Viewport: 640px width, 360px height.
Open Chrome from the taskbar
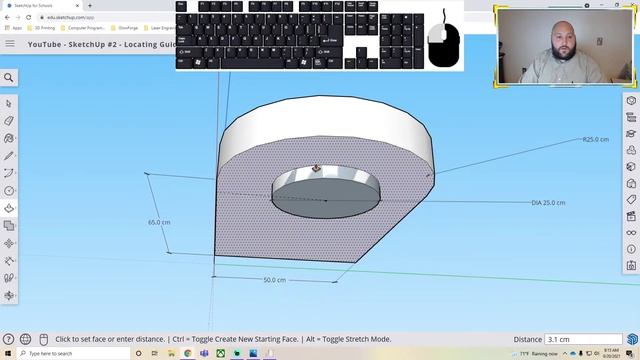pyautogui.click(x=188, y=353)
